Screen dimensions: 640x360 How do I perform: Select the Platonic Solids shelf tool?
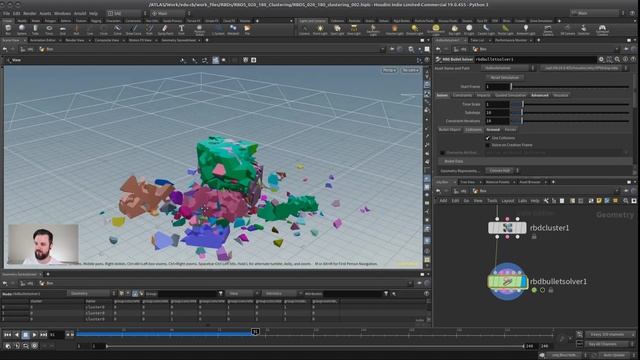pos(200,29)
